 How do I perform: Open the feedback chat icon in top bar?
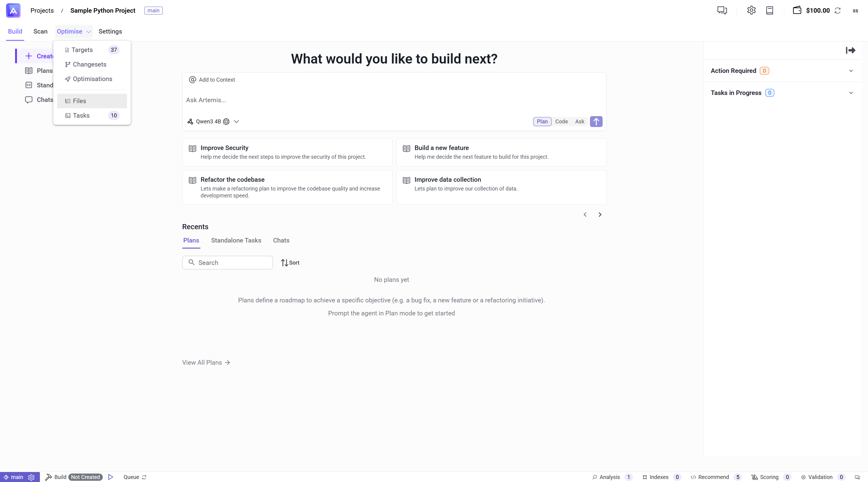pyautogui.click(x=722, y=11)
